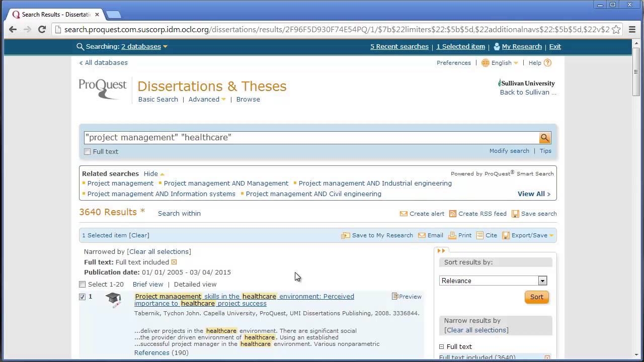Click Clear all selections under Narrowed by

pos(159,251)
